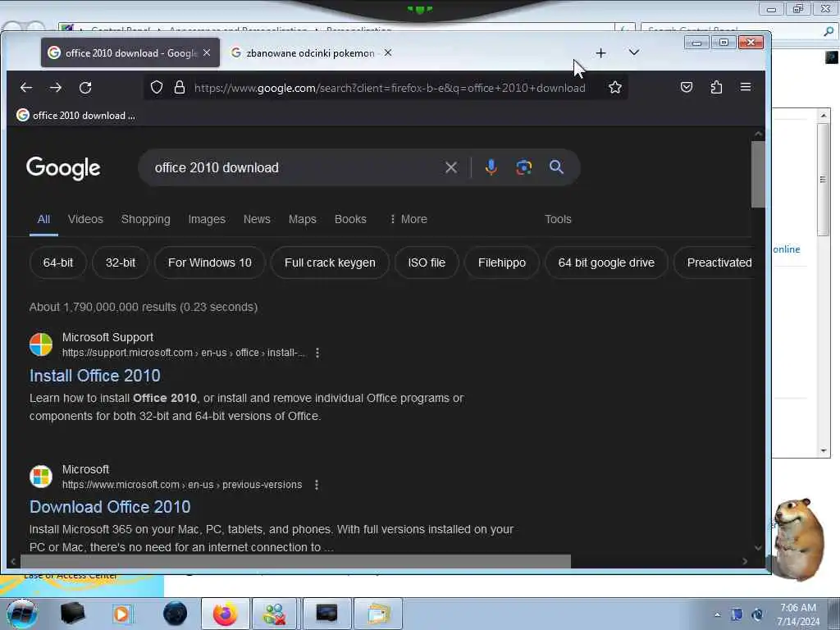Apply Full crack keygen filter chip

tap(330, 262)
